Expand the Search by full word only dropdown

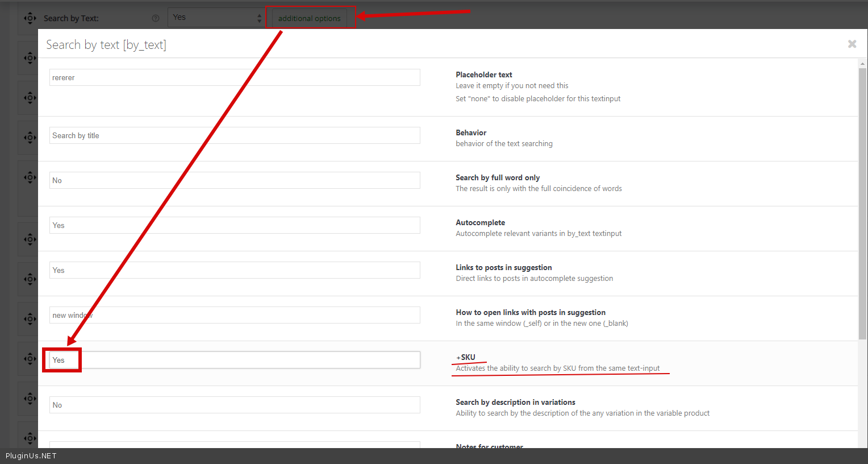(x=235, y=180)
